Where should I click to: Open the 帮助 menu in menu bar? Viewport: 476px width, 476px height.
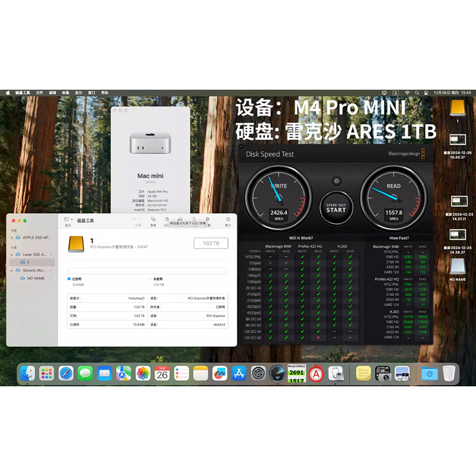pos(105,93)
